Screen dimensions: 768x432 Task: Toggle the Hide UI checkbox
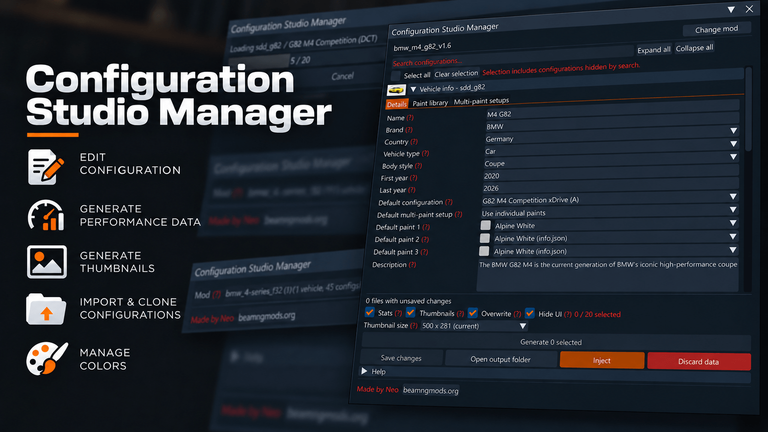click(x=529, y=313)
